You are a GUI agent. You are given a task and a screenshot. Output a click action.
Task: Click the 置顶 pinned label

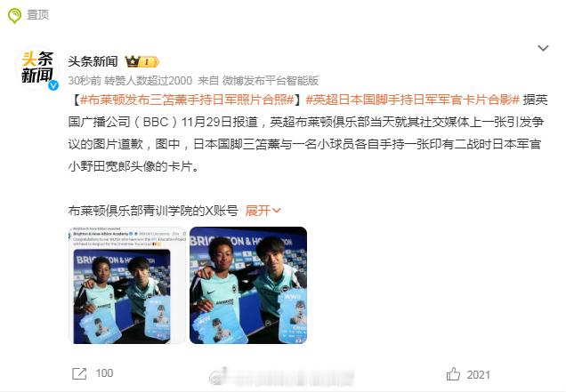pos(37,15)
